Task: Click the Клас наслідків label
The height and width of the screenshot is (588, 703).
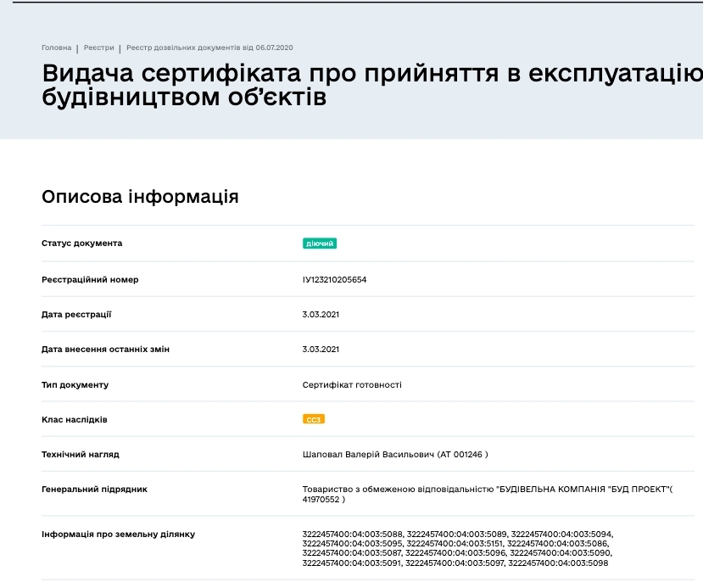Action: click(75, 419)
